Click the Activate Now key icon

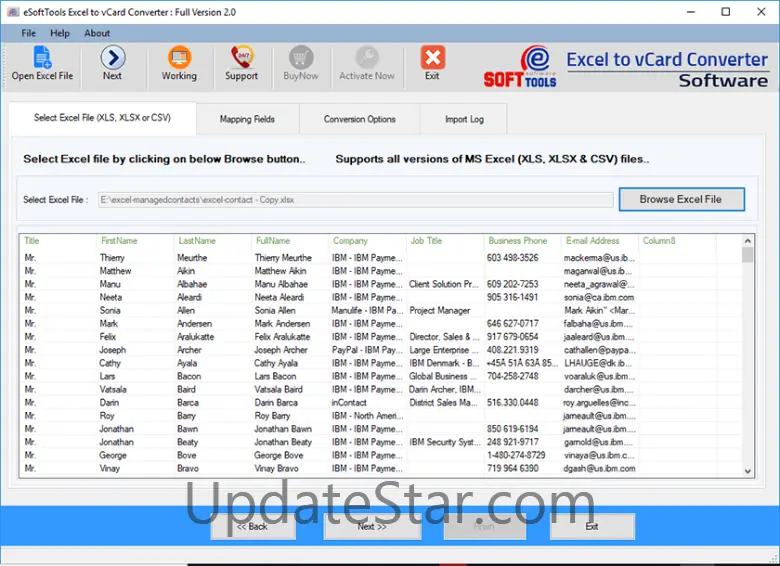pos(367,57)
